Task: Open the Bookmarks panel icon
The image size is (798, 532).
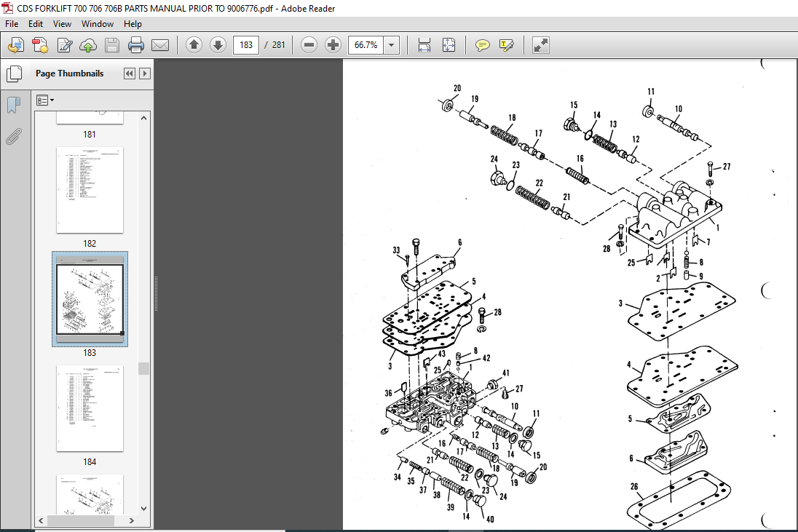Action: tap(14, 106)
